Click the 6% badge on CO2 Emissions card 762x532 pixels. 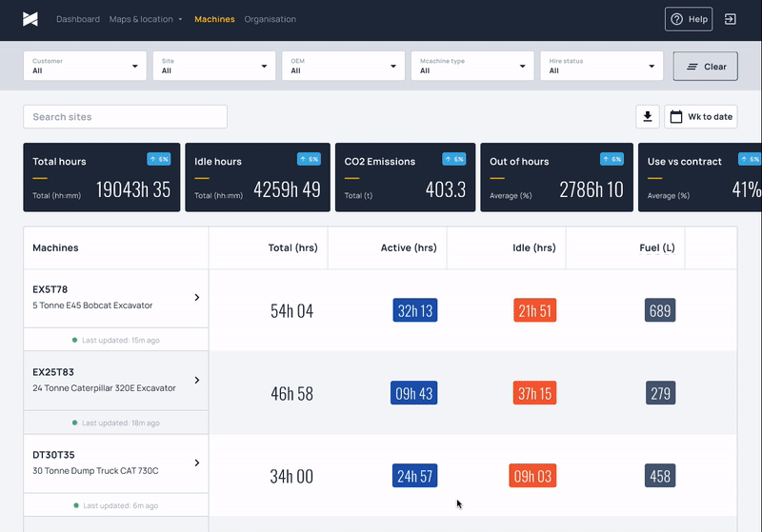point(454,159)
